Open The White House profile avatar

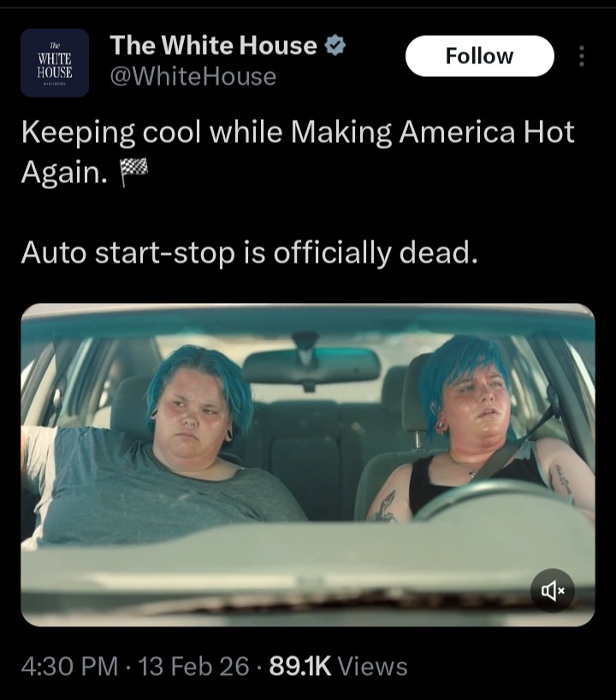pos(55,63)
